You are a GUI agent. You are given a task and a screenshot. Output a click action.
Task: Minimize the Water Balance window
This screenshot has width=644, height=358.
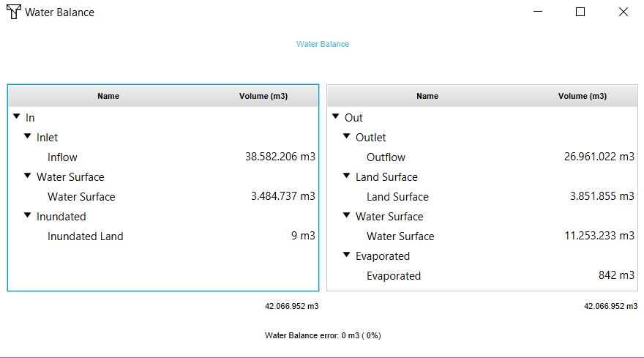point(538,12)
